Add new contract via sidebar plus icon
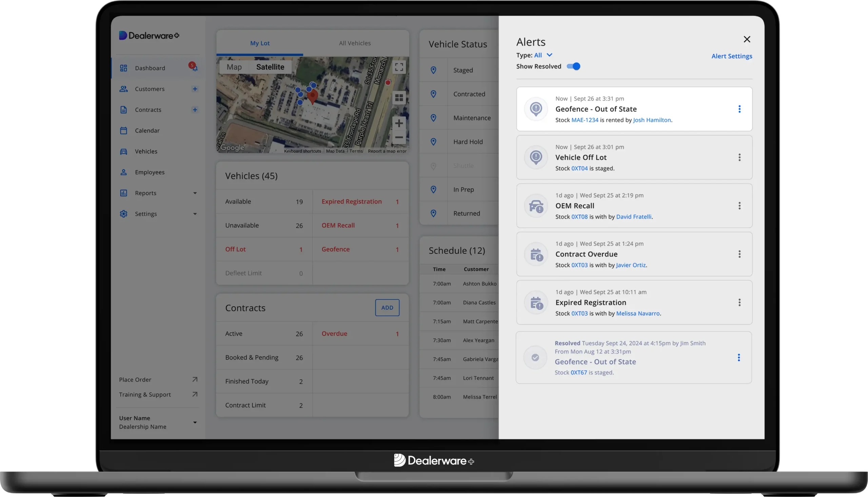868x497 pixels. pyautogui.click(x=195, y=109)
